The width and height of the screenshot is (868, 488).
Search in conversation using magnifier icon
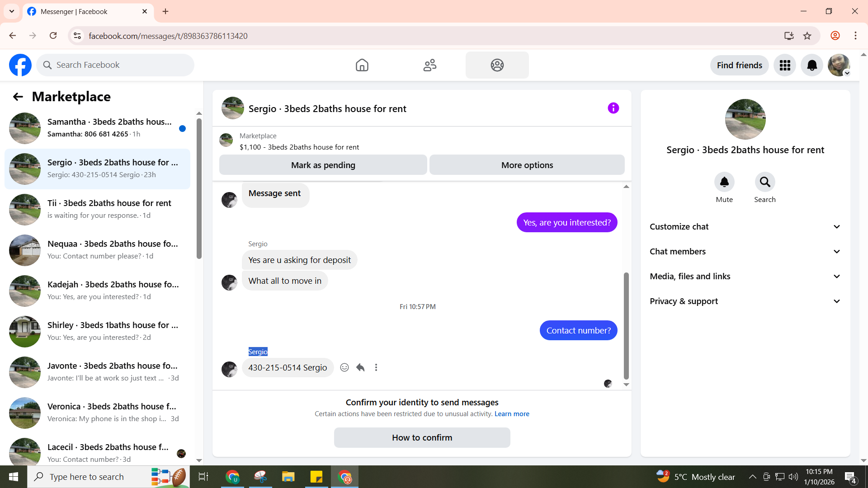pos(764,182)
